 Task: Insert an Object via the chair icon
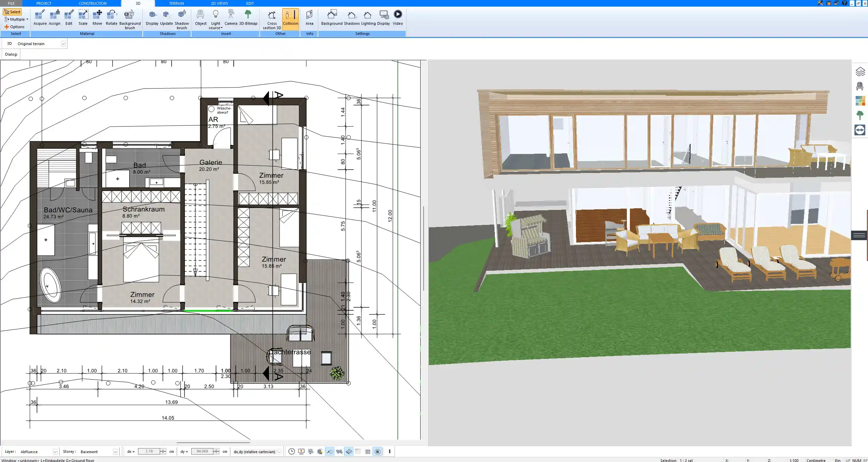tap(200, 18)
